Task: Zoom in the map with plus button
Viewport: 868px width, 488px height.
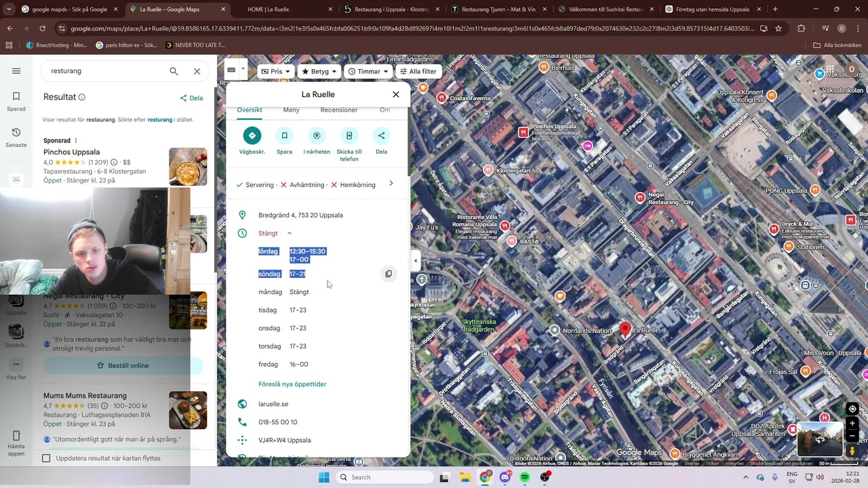Action: coord(852,424)
